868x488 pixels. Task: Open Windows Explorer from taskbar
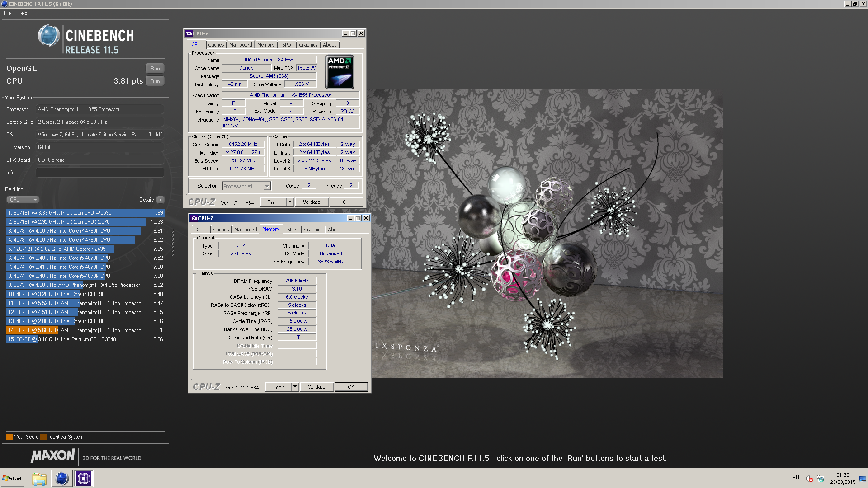39,479
